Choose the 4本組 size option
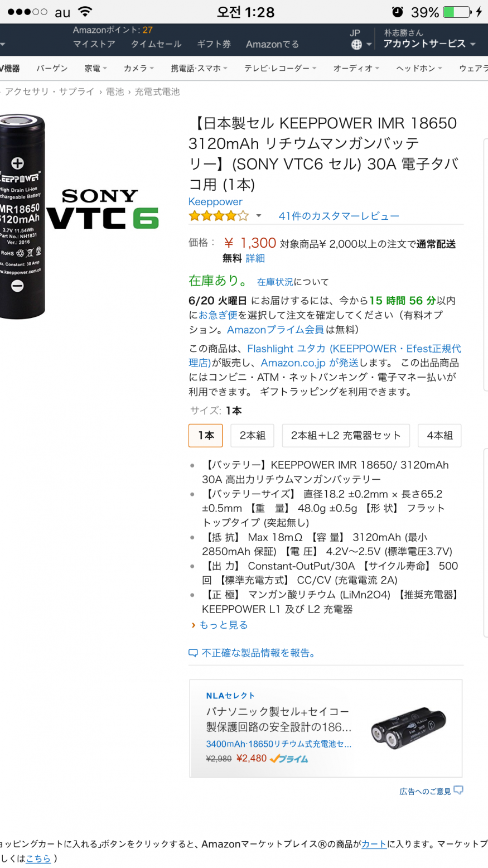 pyautogui.click(x=439, y=436)
